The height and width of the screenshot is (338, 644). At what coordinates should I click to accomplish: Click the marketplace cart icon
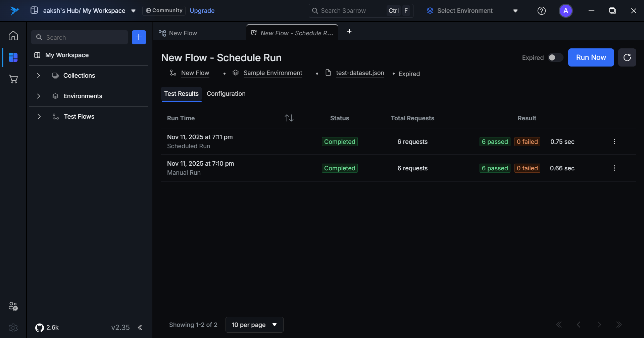pos(13,79)
